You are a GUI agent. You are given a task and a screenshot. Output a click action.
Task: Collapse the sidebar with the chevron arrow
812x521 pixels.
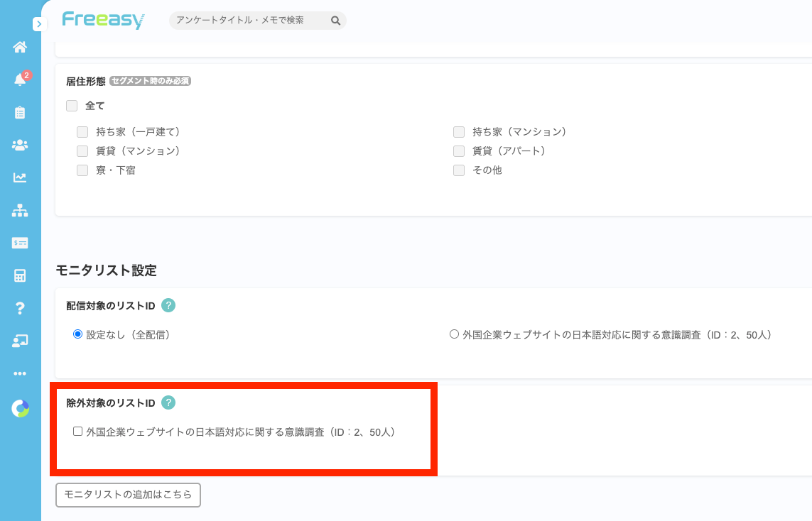pos(39,23)
